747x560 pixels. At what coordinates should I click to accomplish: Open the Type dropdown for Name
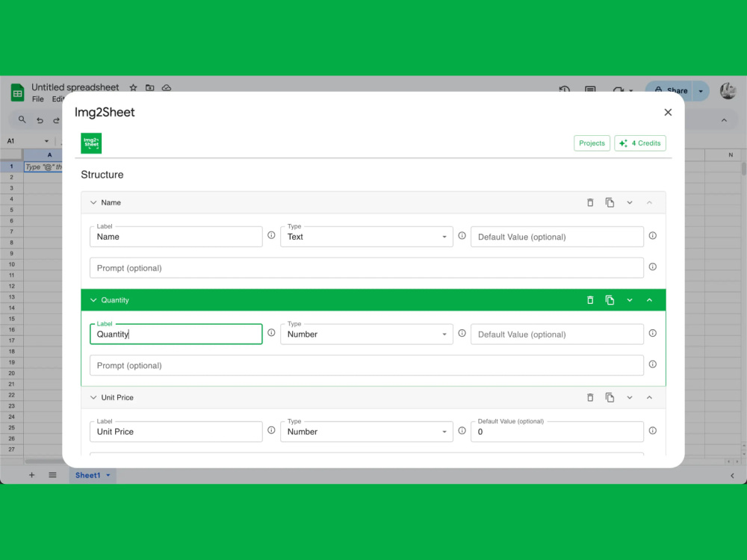366,237
